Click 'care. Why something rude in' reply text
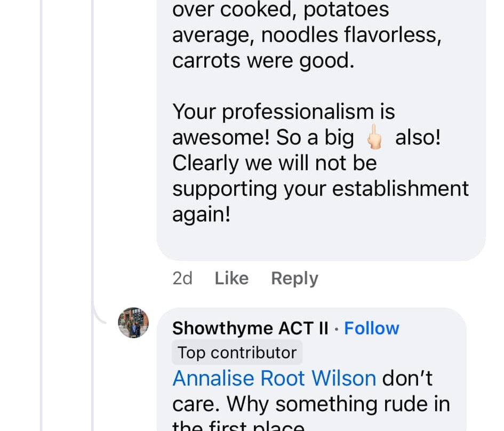 click(x=311, y=404)
